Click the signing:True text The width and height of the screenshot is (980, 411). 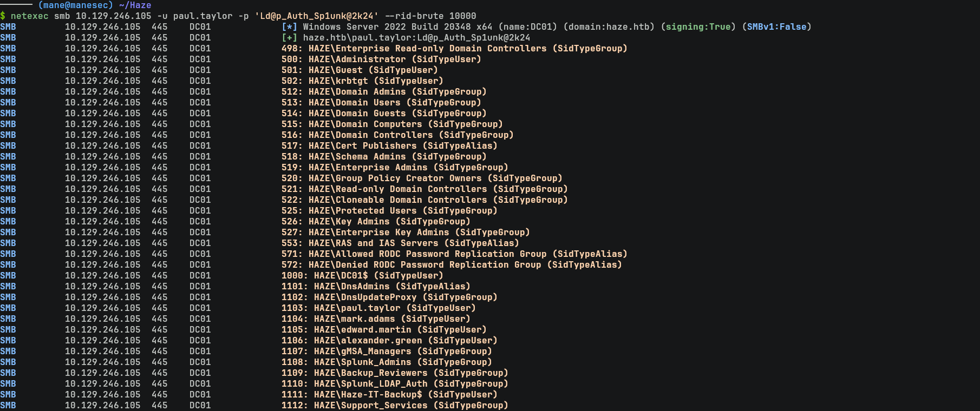pos(698,26)
